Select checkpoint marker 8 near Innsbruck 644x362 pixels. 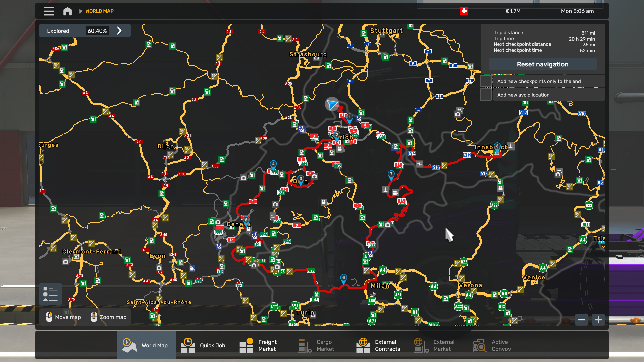coord(497,147)
